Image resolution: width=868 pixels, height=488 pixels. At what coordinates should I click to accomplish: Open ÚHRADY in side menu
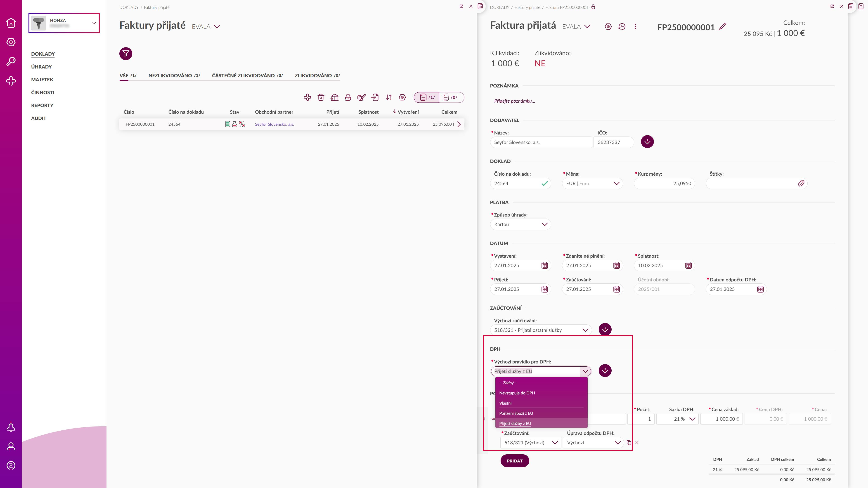pyautogui.click(x=41, y=67)
